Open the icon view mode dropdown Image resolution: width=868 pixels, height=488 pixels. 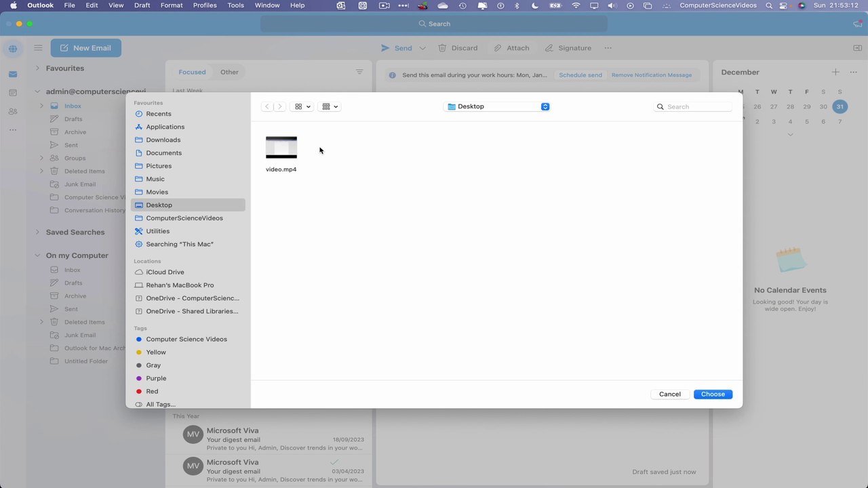click(302, 106)
